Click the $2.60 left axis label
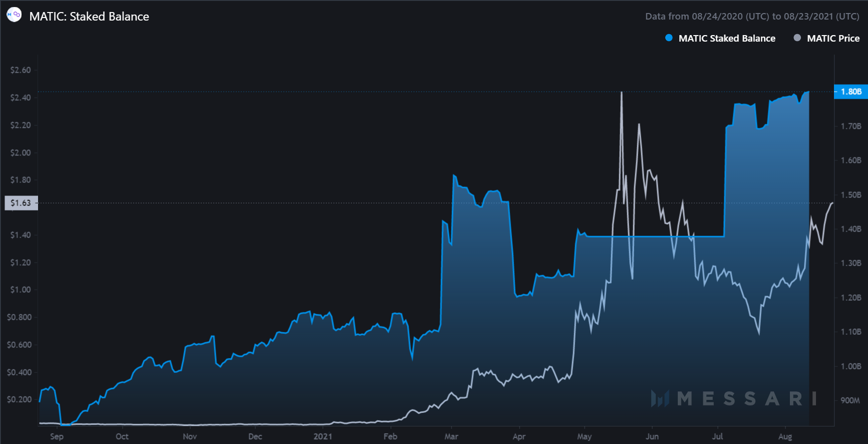868x444 pixels. (x=21, y=70)
